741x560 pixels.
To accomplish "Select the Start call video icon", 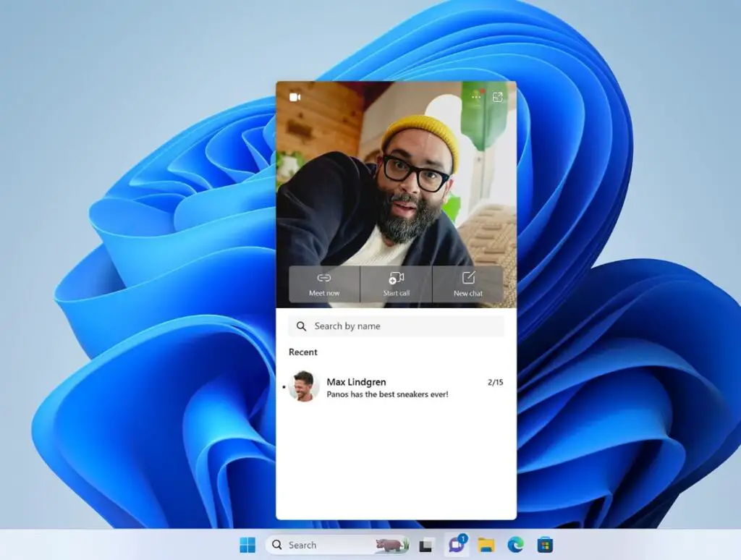I will (x=394, y=276).
